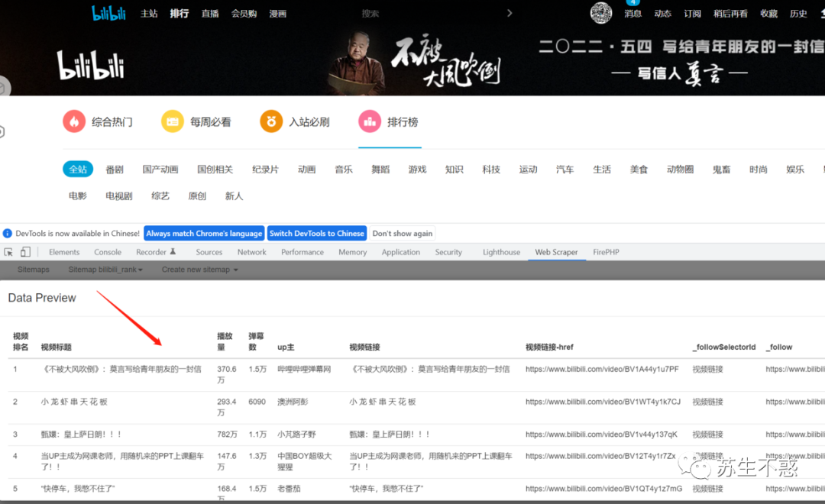Click Don't show again button

pos(403,233)
